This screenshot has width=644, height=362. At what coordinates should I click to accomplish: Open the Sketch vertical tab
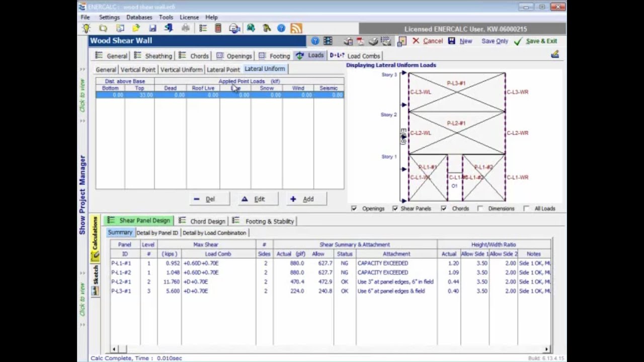tap(95, 280)
